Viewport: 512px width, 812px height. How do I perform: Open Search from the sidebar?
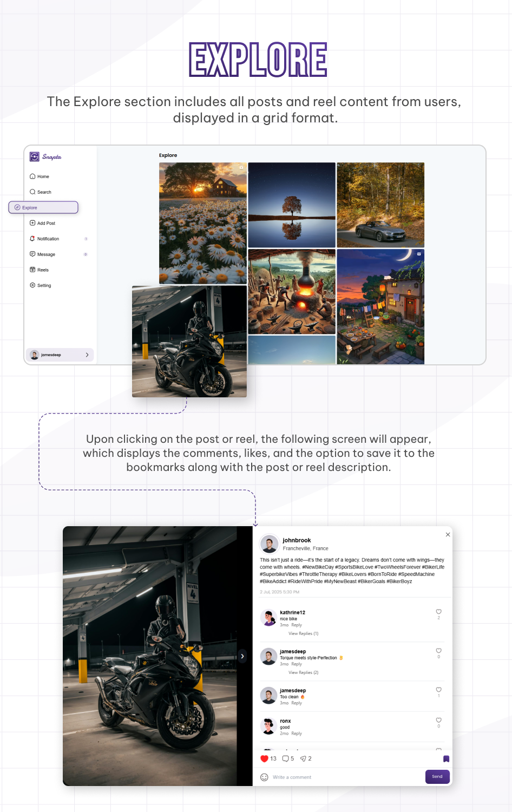click(x=41, y=192)
